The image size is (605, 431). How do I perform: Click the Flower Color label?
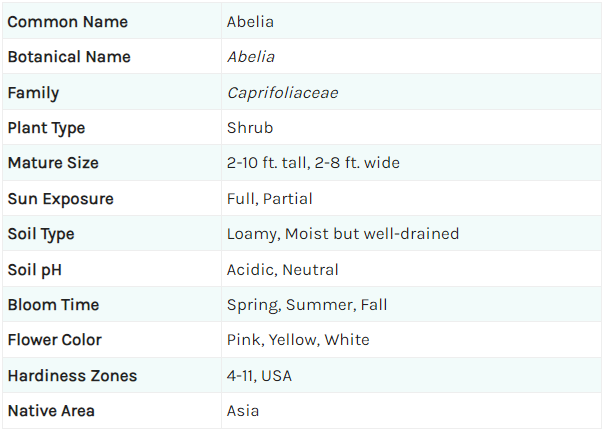54,340
